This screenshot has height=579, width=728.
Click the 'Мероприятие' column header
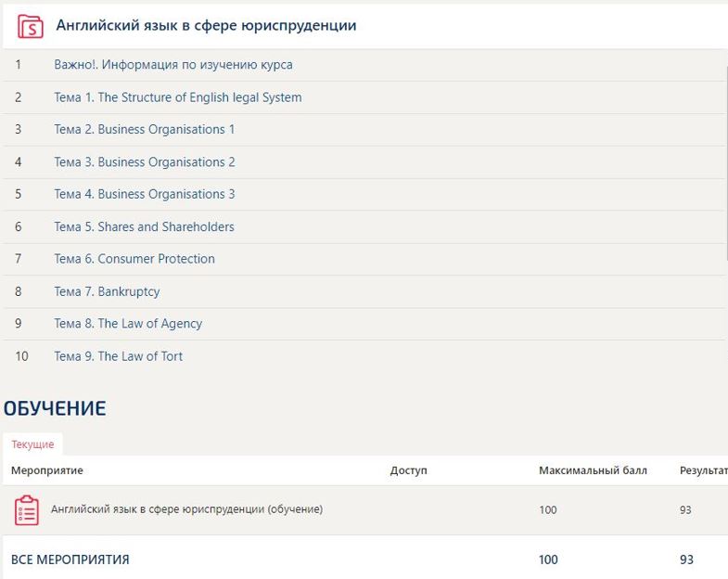(x=47, y=470)
